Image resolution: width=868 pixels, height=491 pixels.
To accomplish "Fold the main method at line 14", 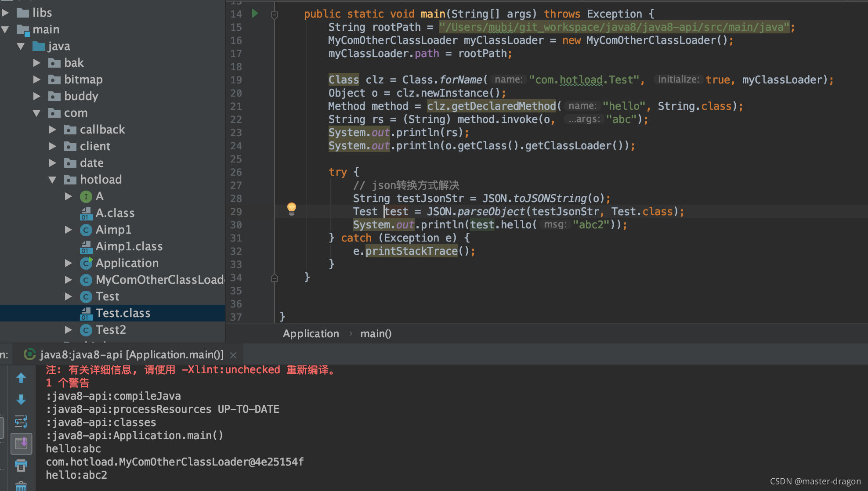I will click(x=275, y=15).
